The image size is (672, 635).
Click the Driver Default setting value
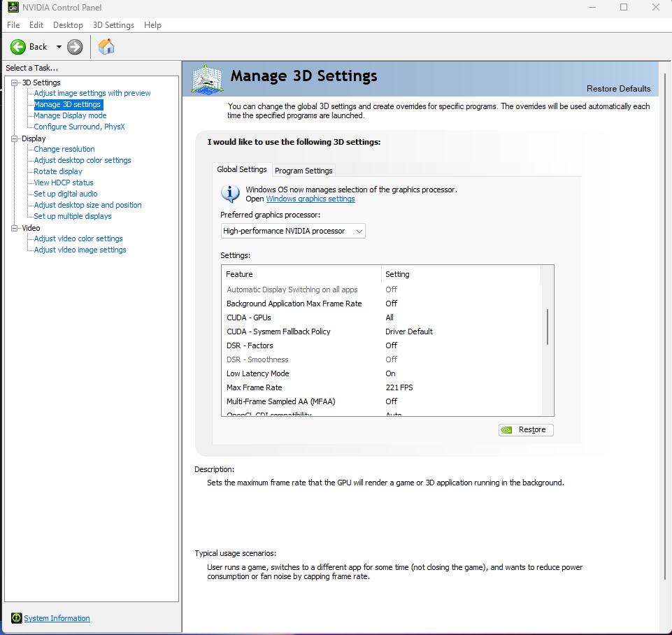pyautogui.click(x=409, y=331)
